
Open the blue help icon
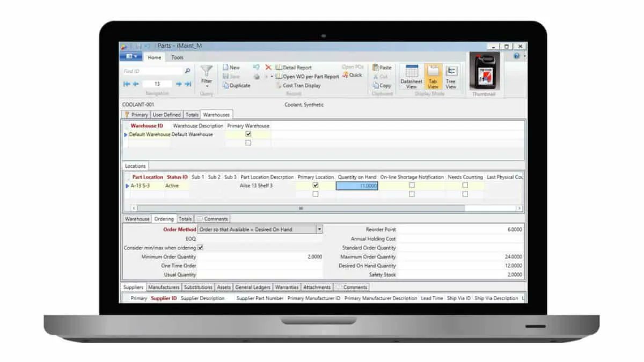(x=517, y=56)
